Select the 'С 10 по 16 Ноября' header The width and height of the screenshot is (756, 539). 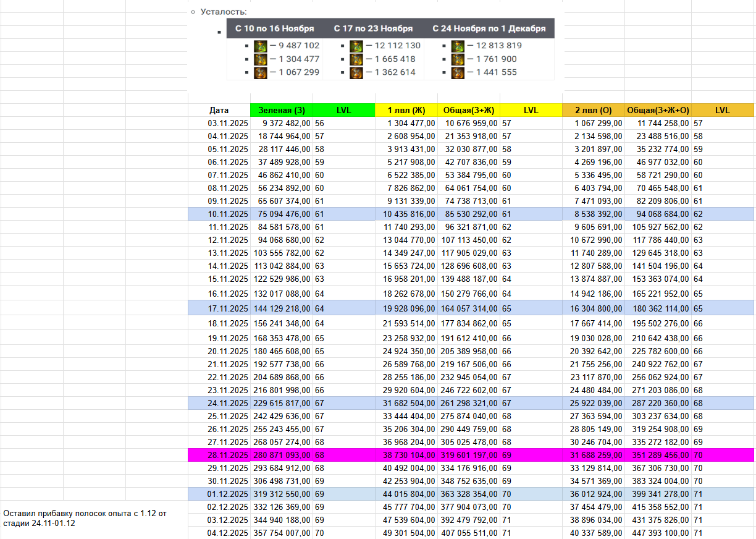274,28
